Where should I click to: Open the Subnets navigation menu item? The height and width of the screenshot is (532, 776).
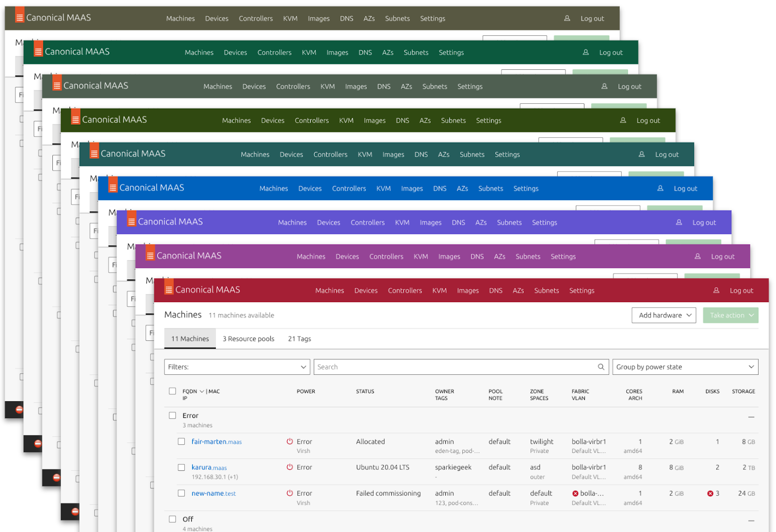click(547, 290)
